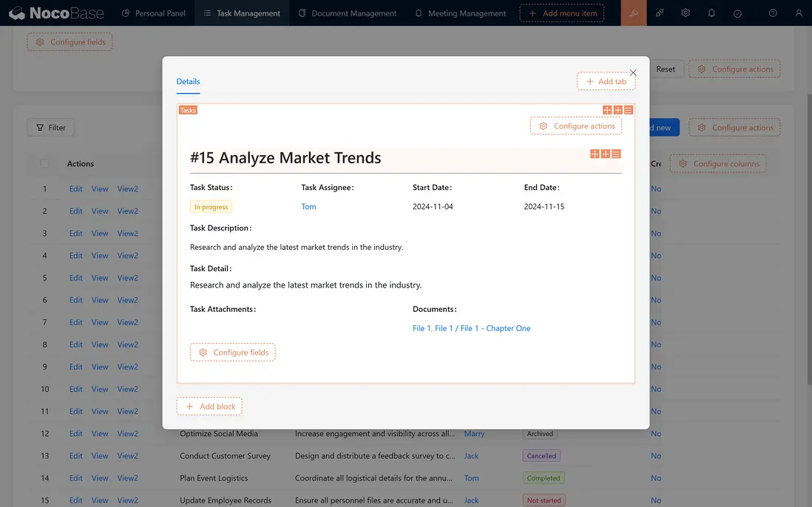
Task: Click the Archived status tag
Action: tap(540, 434)
